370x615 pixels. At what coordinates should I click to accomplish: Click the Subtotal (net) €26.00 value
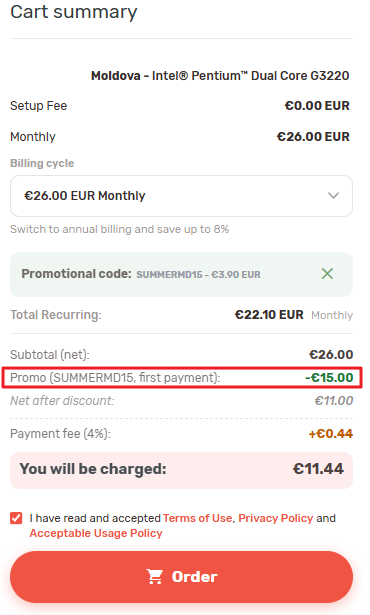click(x=331, y=355)
